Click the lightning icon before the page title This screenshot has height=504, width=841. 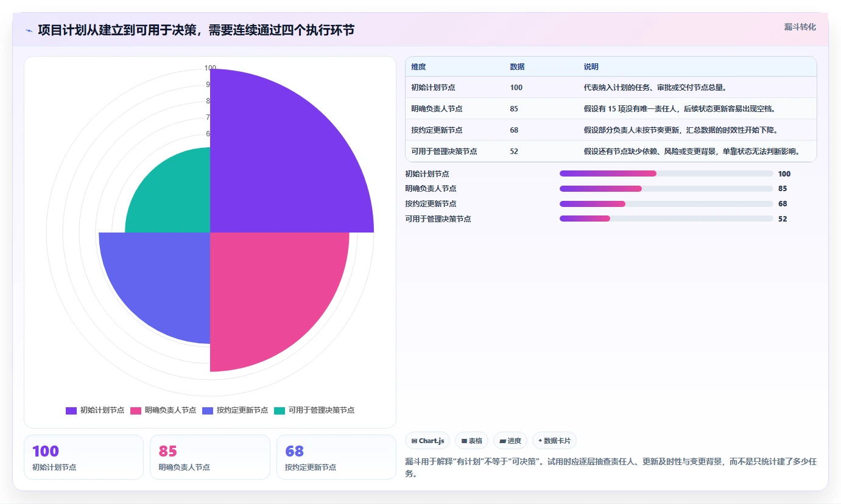[x=29, y=30]
